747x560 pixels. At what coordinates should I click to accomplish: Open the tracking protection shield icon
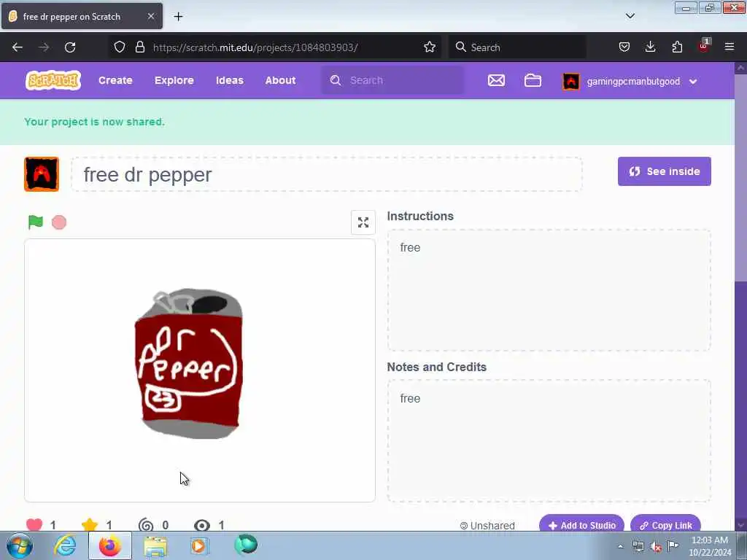coord(120,47)
